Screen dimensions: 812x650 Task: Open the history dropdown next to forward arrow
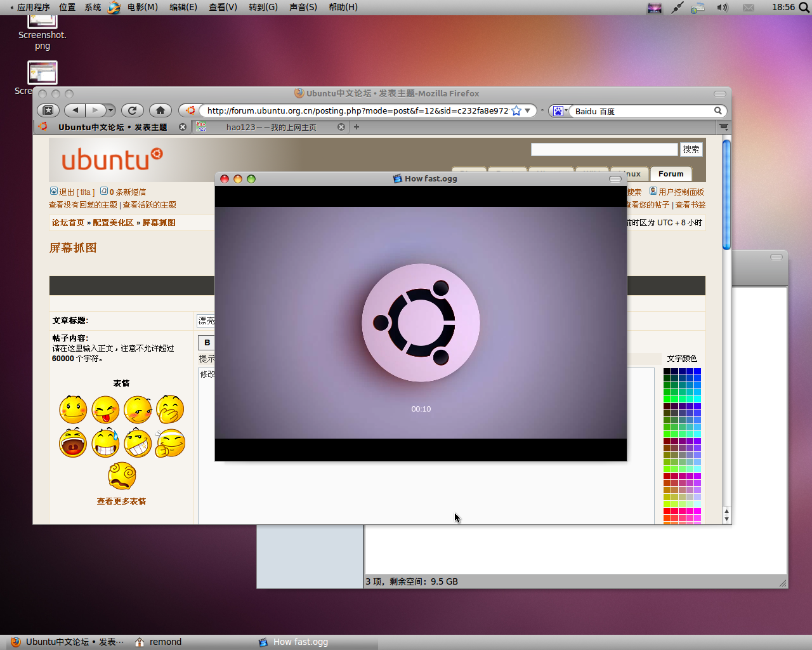click(111, 110)
